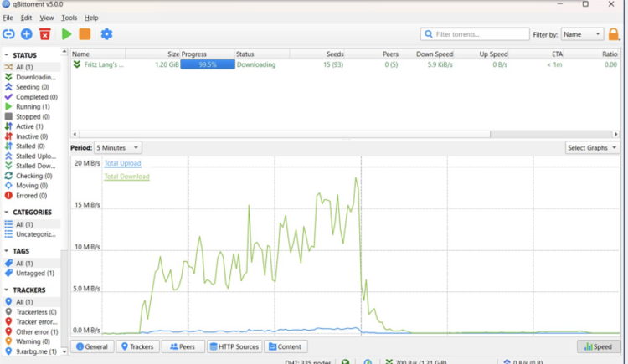
Task: Sort by the ETA column header
Action: point(536,54)
